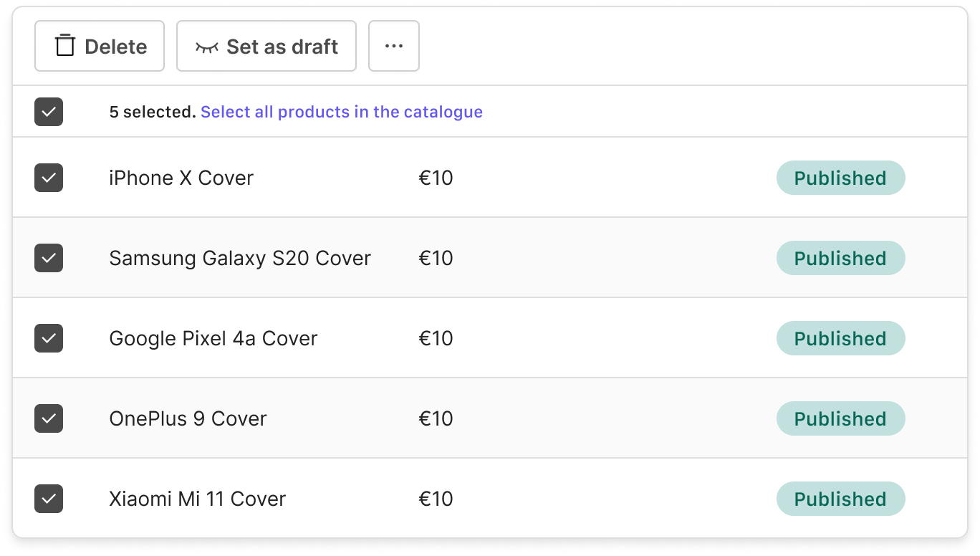Uncheck the Samsung Galaxy S20 Cover row
Screen dimensions: 980x556
[49, 258]
